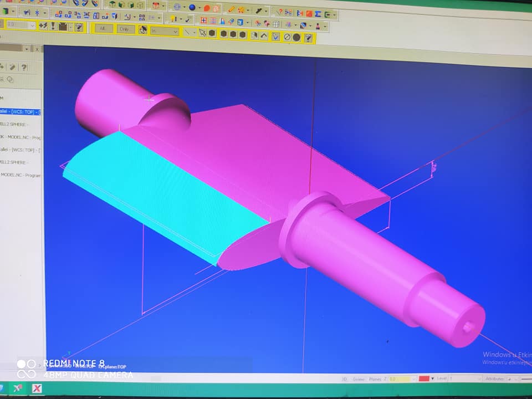Select the highlighted WCS: TOP toolpath
The width and height of the screenshot is (532, 399).
20,112
